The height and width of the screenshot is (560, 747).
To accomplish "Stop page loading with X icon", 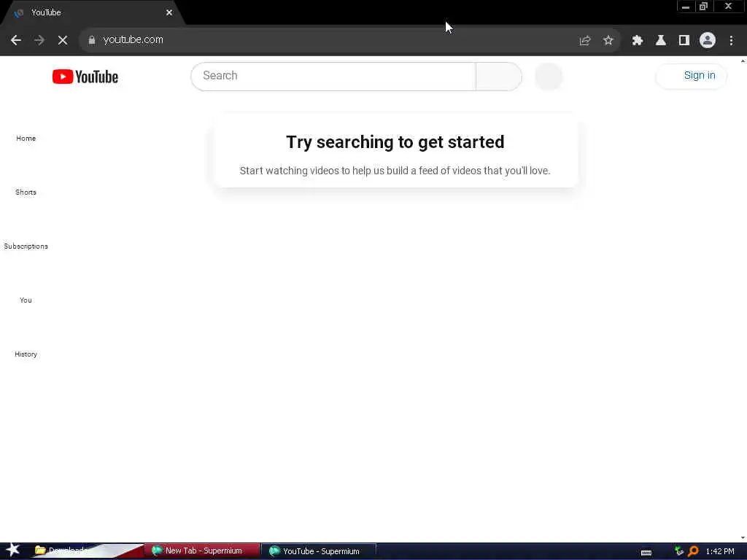I will [x=63, y=40].
